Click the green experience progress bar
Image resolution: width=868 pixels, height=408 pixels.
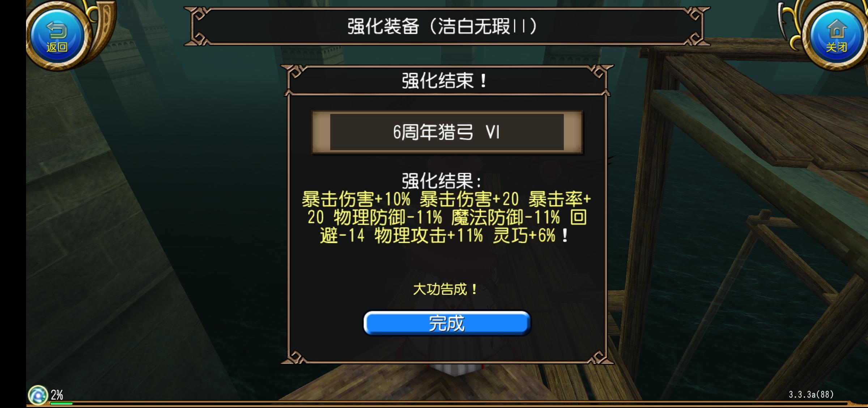[x=61, y=403]
